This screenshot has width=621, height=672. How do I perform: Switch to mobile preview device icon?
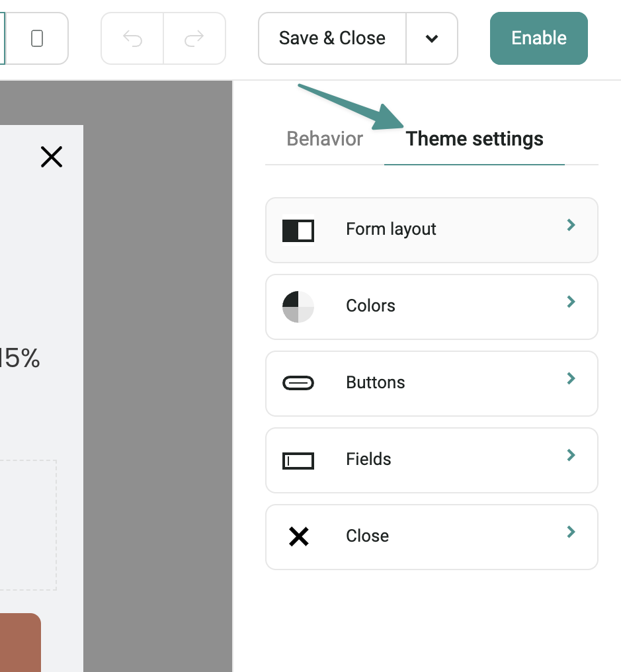37,38
